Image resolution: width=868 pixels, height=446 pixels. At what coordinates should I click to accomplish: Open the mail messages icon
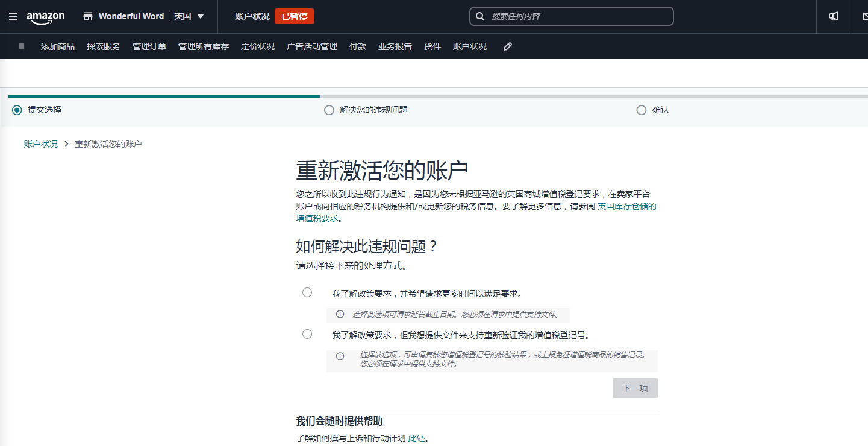click(x=865, y=16)
